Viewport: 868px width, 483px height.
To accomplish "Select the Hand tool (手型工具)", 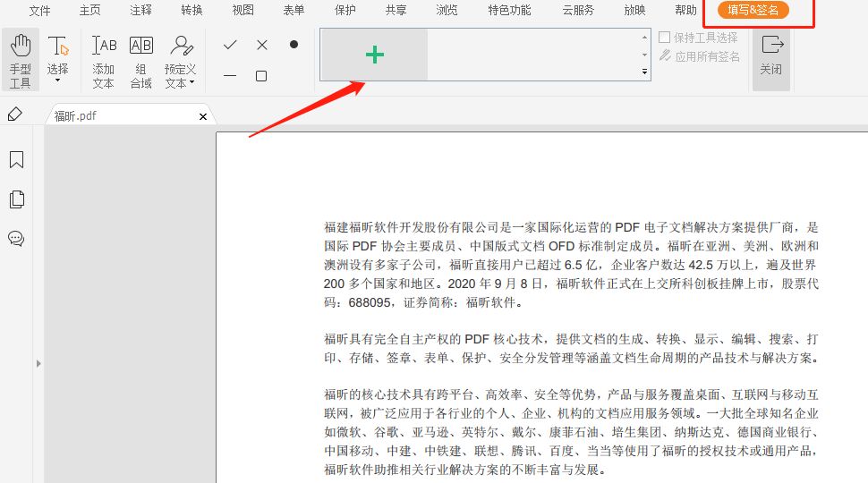I will click(x=20, y=59).
